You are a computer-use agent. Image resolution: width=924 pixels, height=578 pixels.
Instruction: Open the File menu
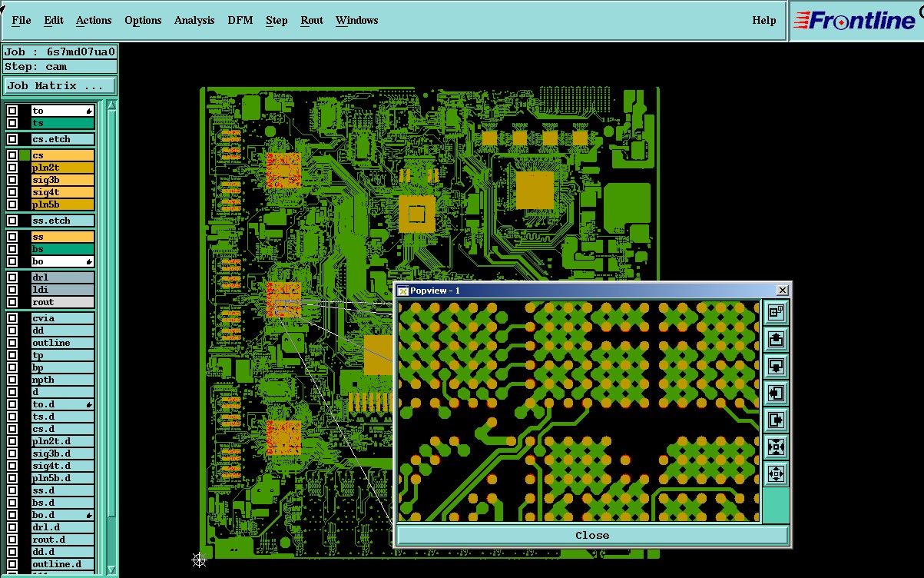(22, 20)
